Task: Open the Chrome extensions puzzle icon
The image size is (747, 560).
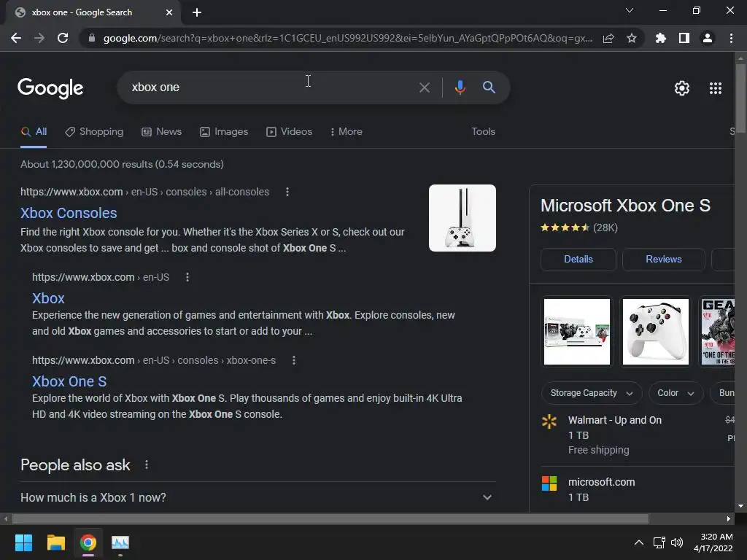Action: pyautogui.click(x=660, y=38)
